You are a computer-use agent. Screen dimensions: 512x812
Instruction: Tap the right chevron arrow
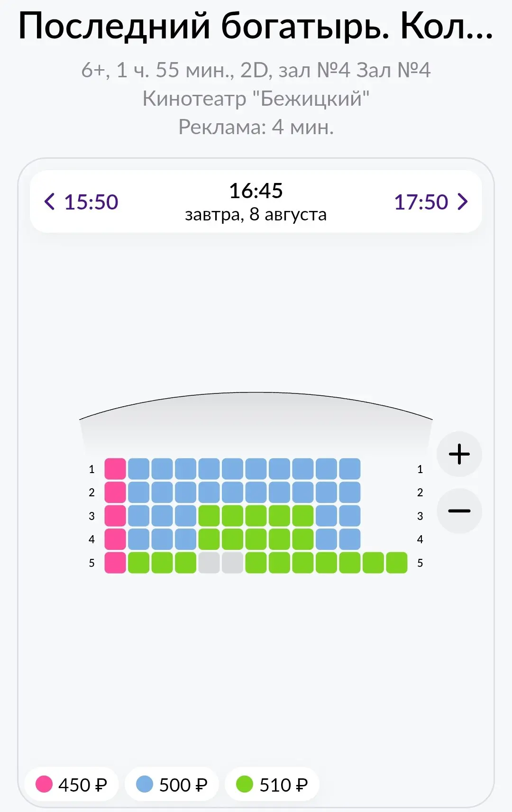463,202
